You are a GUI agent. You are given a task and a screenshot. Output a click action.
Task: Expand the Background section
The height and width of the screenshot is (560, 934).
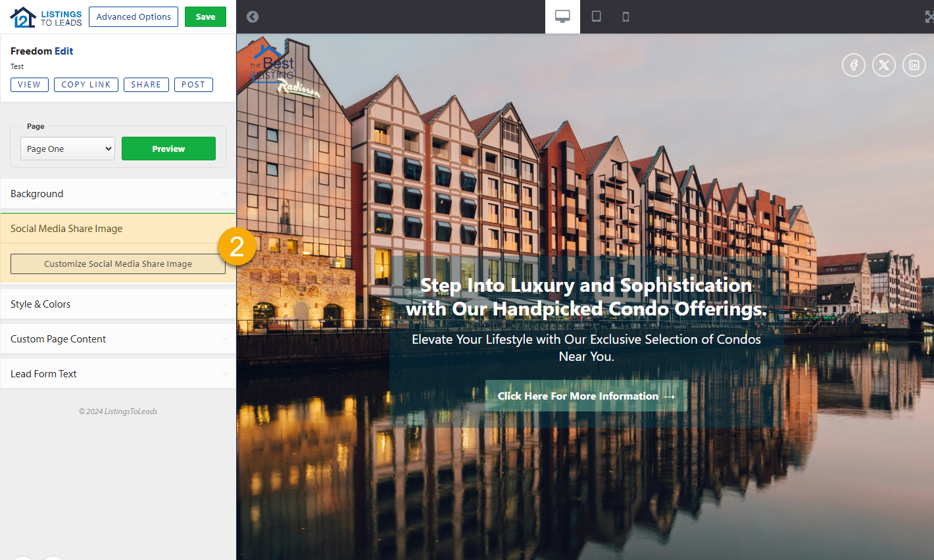118,194
